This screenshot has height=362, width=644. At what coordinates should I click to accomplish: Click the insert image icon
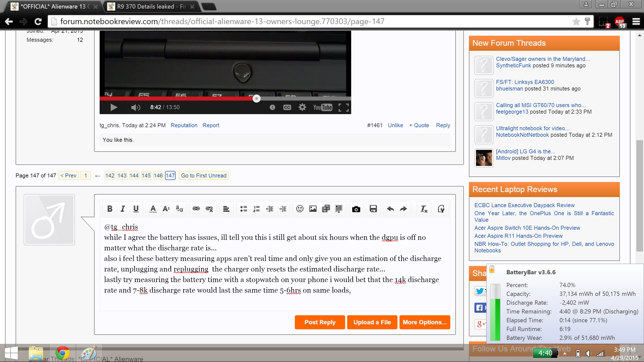[313, 209]
